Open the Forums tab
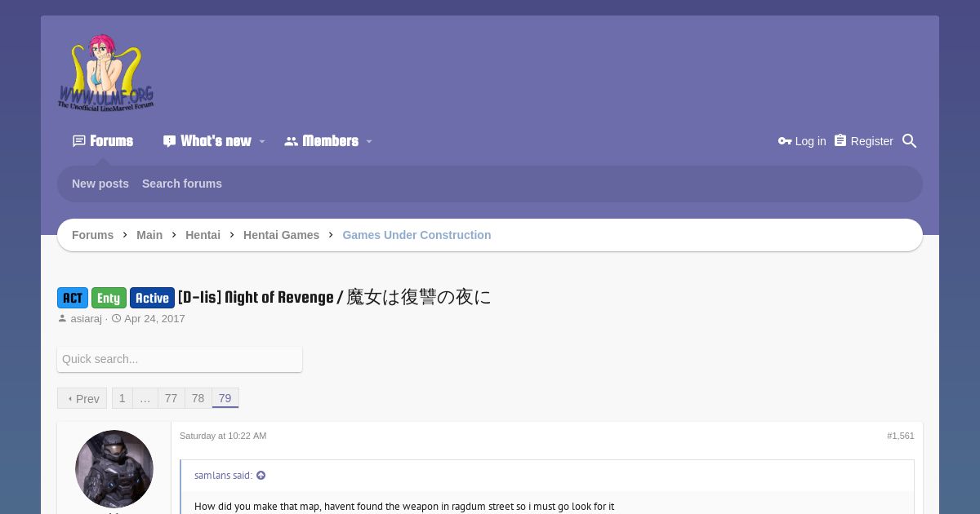 103,141
